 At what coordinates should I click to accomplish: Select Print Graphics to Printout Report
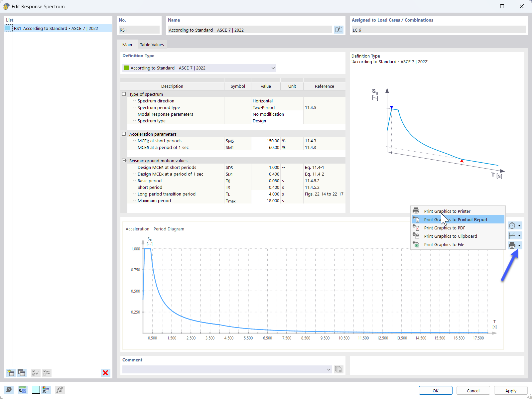458,219
